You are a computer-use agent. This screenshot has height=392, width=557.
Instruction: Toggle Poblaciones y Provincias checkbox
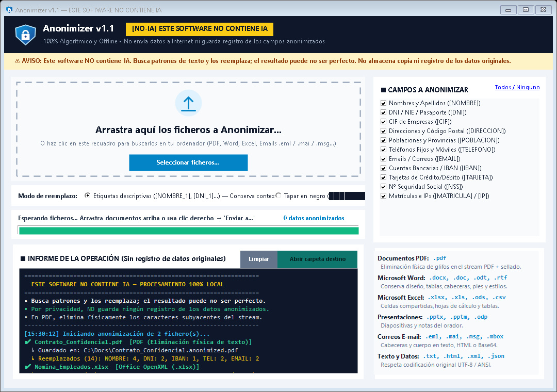point(383,140)
